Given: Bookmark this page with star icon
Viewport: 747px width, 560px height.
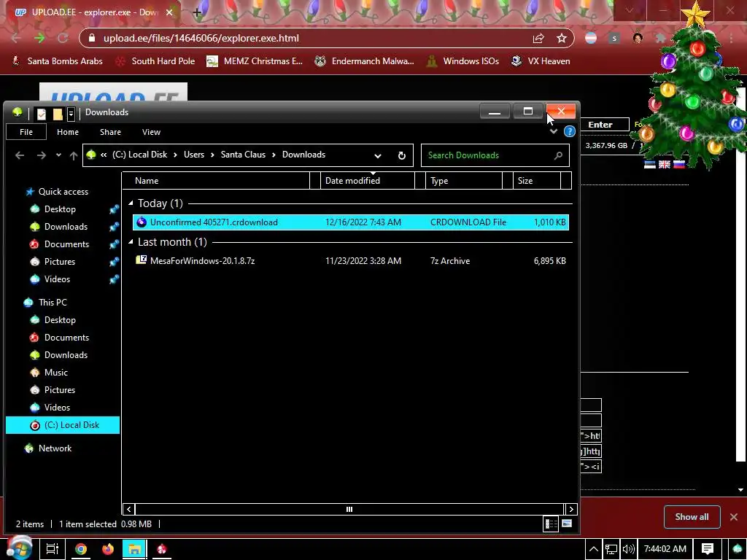Looking at the screenshot, I should [x=562, y=38].
